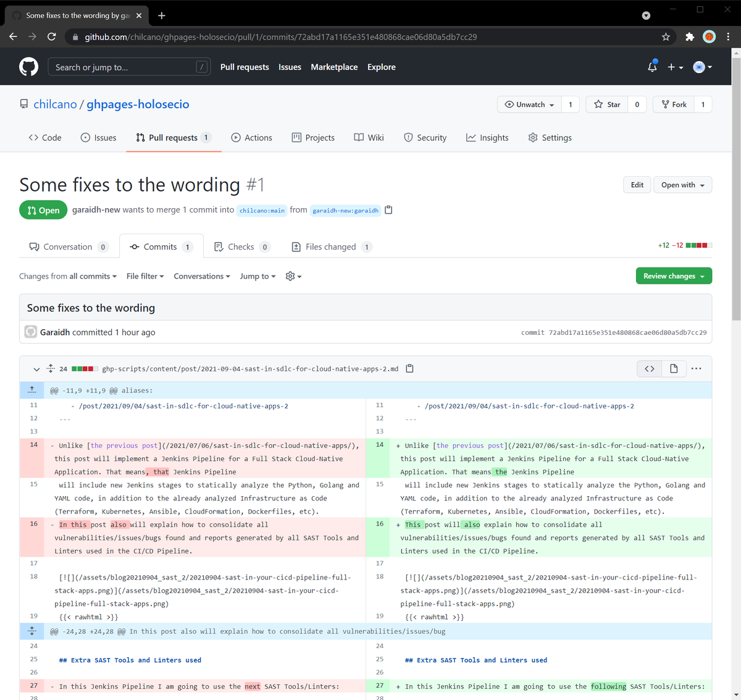The image size is (741, 700).
Task: Open the Security tab
Action: 425,138
